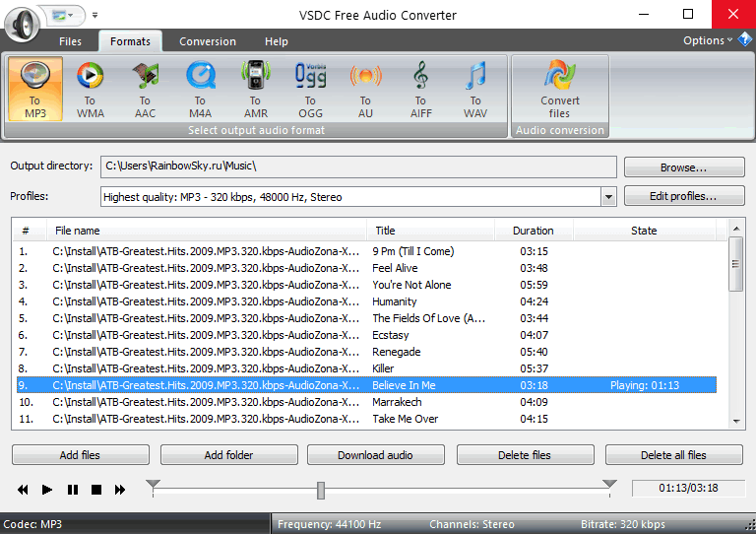This screenshot has width=756, height=534.
Task: Stop playback with the stop button
Action: [96, 490]
